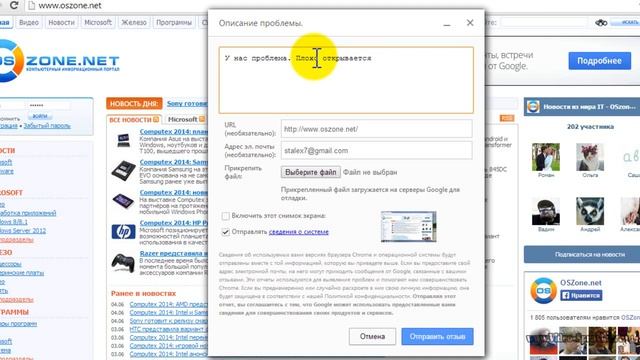Click the screenshot preview thumbnail in dialog
The width and height of the screenshot is (640, 360).
click(x=408, y=227)
